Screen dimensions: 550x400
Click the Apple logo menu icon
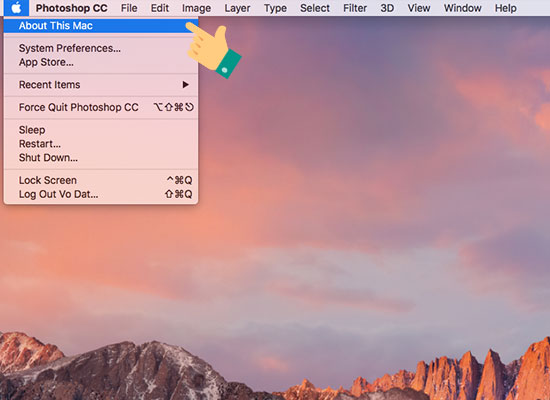pos(16,8)
